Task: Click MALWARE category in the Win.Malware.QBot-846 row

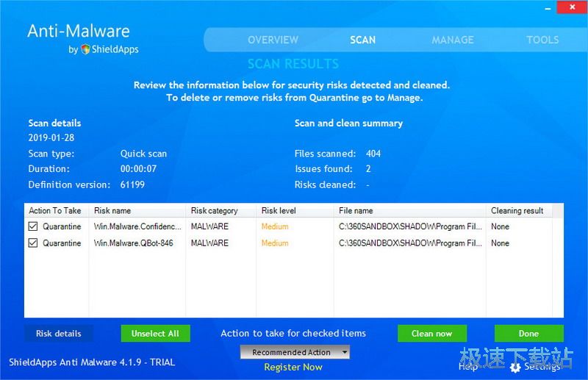Action: 209,243
